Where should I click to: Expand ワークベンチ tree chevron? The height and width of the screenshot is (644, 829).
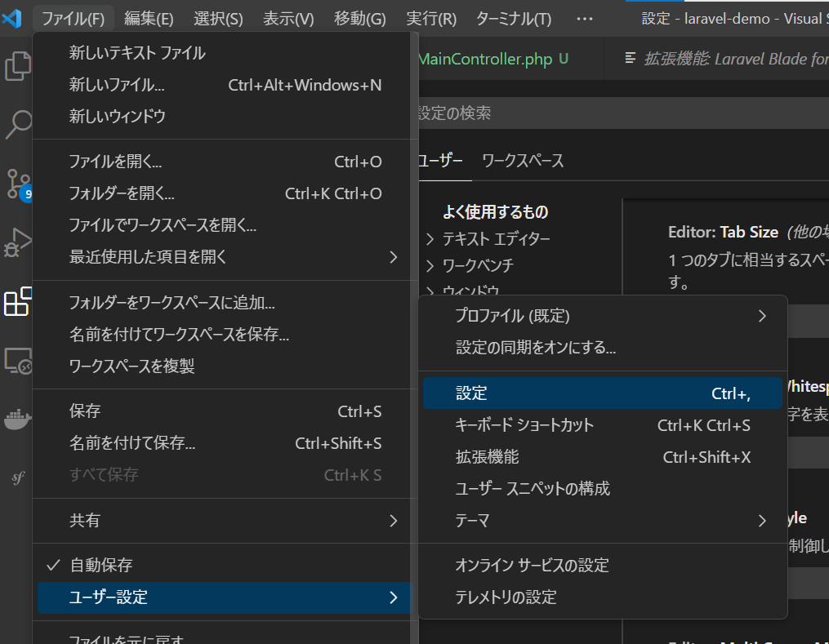pyautogui.click(x=430, y=266)
